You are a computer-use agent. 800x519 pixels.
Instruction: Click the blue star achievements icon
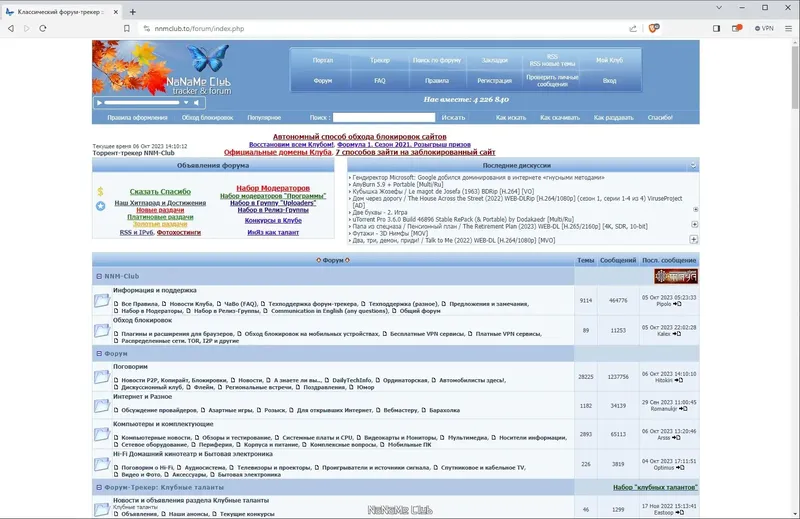click(x=101, y=206)
